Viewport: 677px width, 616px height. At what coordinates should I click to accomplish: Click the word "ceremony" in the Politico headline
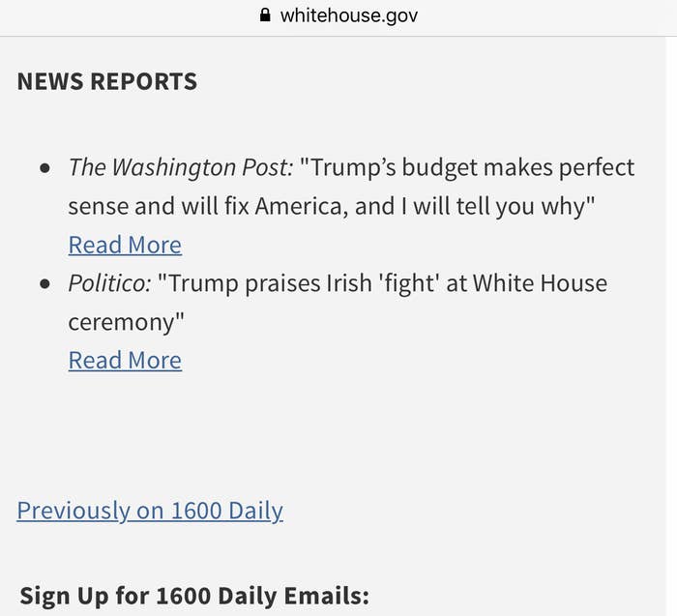123,322
